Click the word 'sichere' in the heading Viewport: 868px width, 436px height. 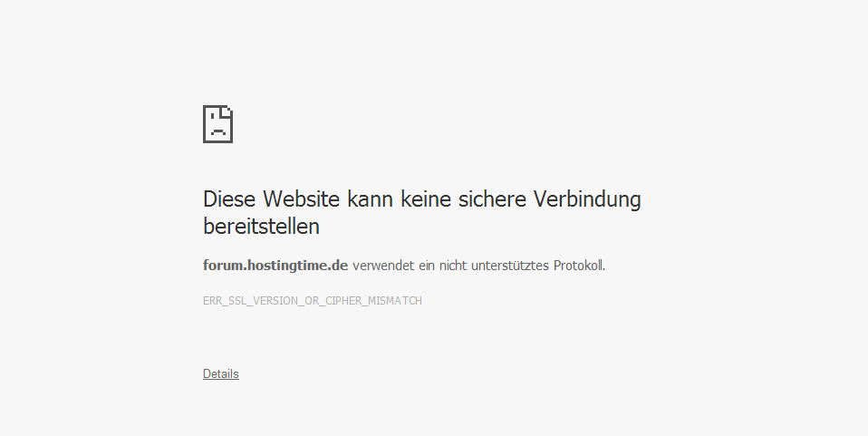pos(492,199)
